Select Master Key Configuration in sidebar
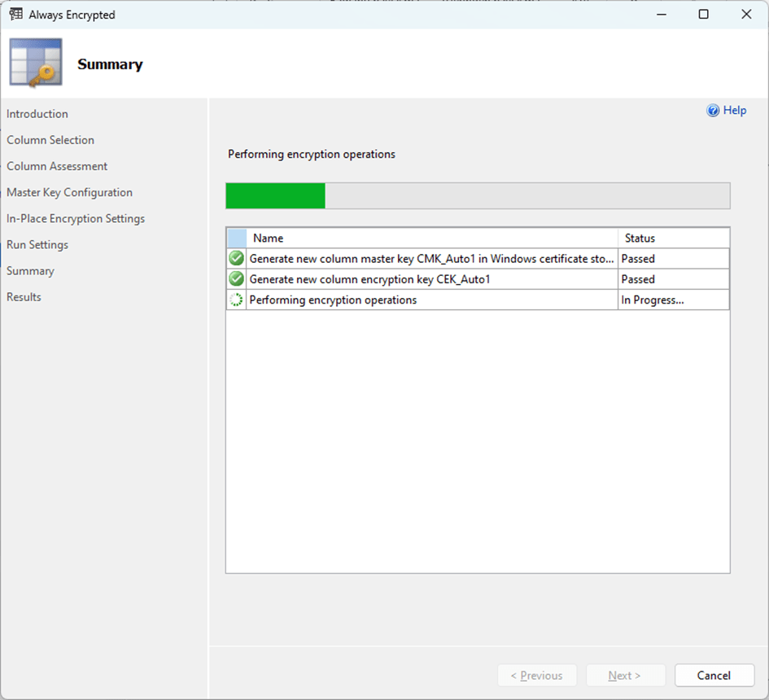The image size is (769, 700). tap(69, 192)
